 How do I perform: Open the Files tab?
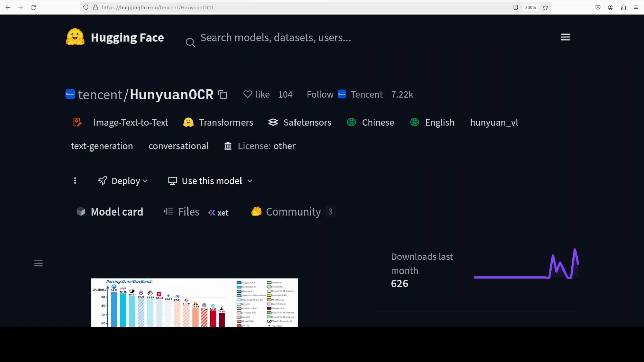click(x=189, y=212)
